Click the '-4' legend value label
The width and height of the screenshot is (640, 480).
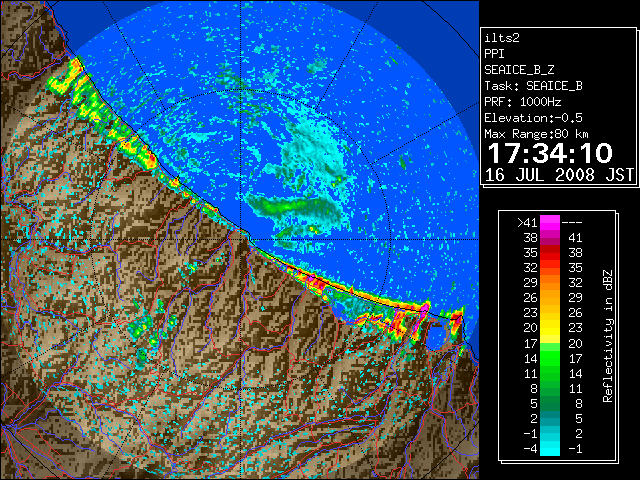click(530, 448)
